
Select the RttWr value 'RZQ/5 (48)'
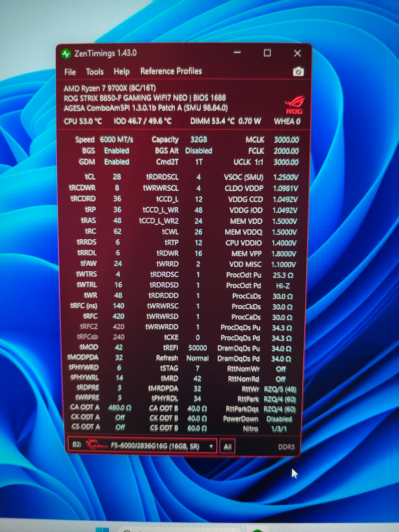280,389
